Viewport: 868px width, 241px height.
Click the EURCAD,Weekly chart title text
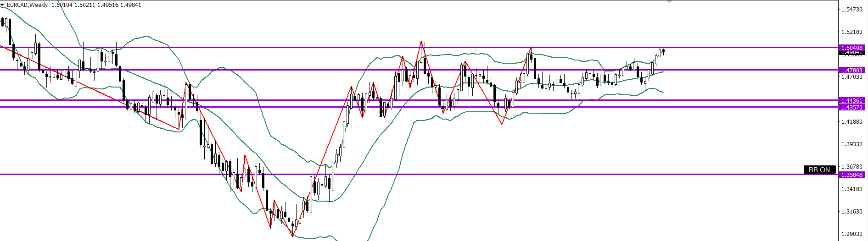tap(27, 5)
